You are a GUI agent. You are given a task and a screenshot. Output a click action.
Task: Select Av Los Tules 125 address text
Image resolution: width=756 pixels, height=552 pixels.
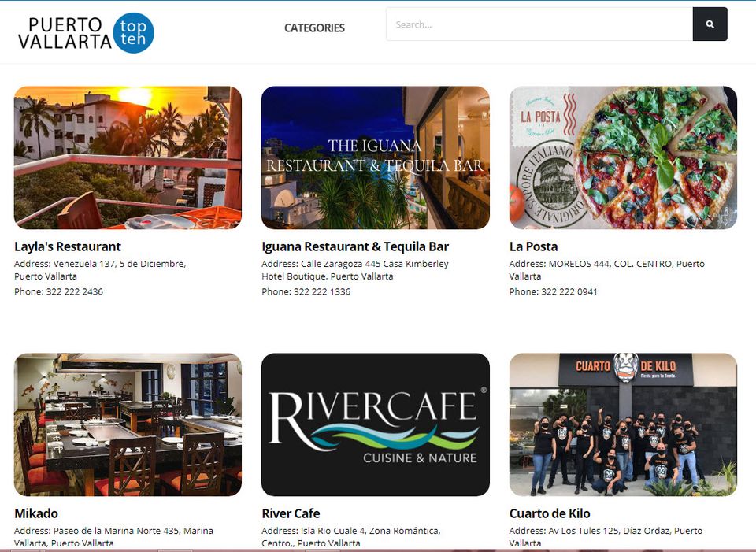(606, 536)
